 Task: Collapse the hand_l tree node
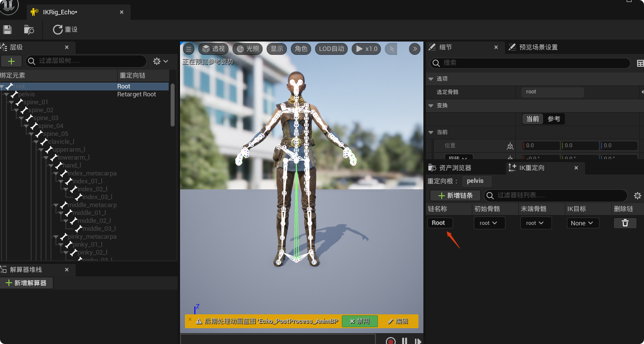pyautogui.click(x=51, y=166)
